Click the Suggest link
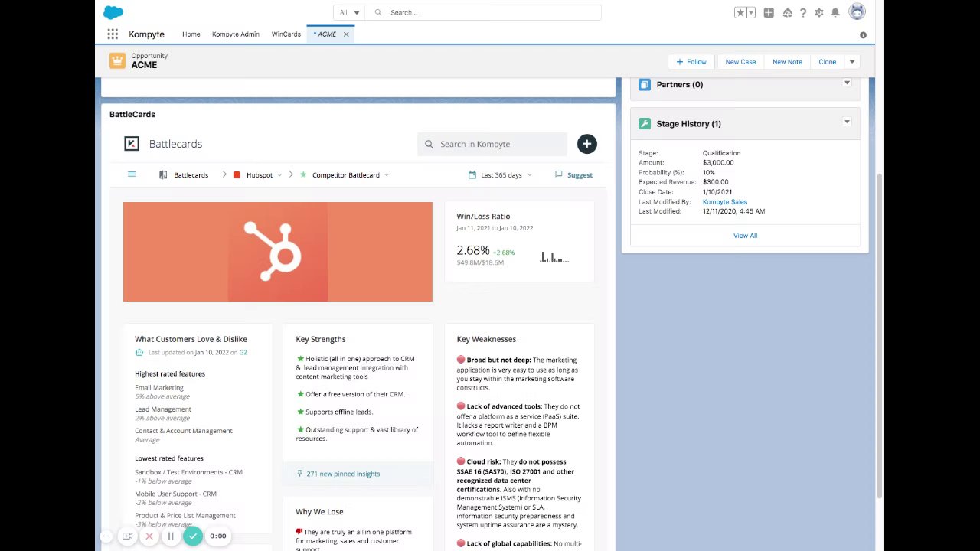Image resolution: width=980 pixels, height=551 pixels. (580, 175)
